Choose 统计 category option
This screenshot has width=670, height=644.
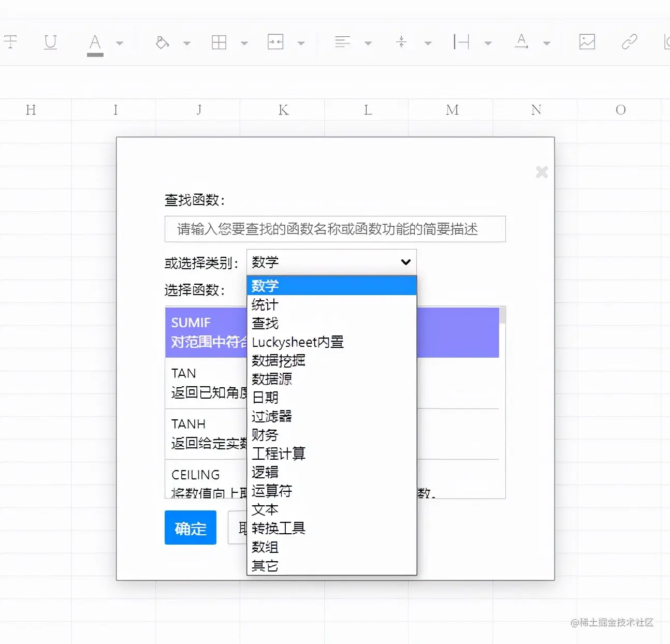332,304
